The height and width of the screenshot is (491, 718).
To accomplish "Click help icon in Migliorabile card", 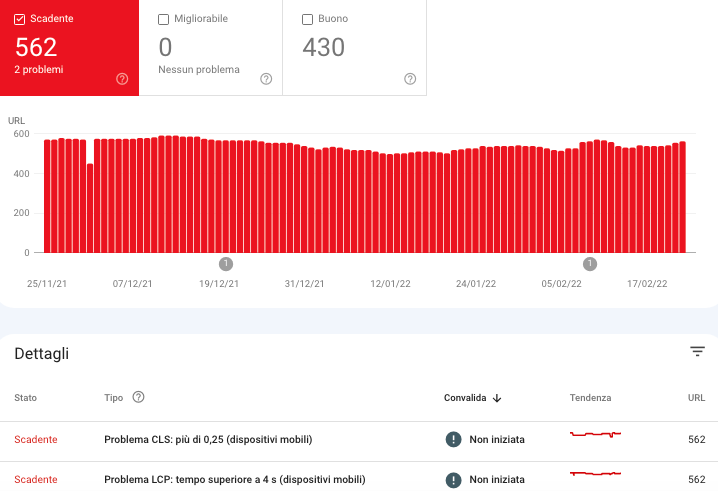I will click(x=266, y=79).
